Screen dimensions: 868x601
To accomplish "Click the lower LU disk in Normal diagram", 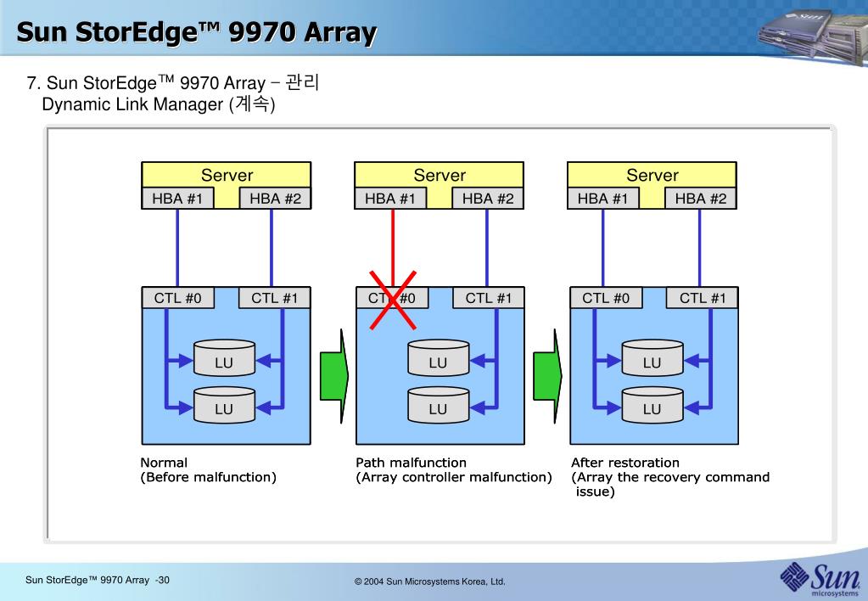I will (224, 405).
